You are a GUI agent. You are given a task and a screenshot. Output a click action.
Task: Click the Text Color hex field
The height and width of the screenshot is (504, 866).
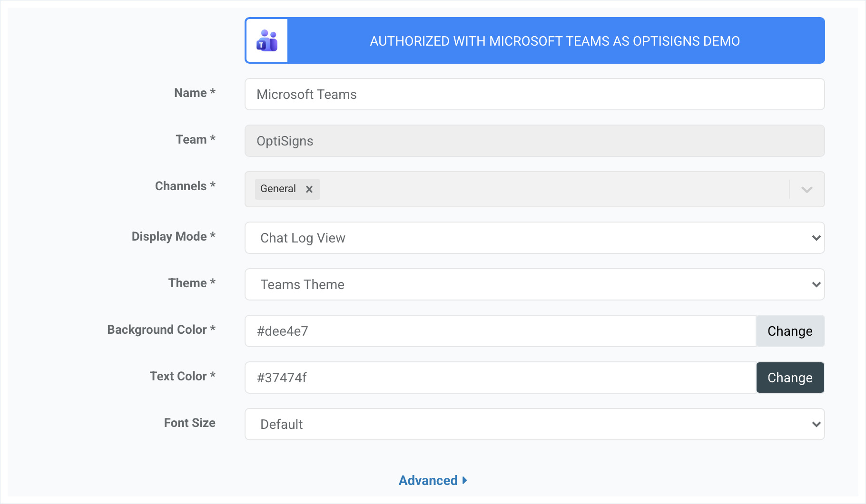(x=501, y=378)
